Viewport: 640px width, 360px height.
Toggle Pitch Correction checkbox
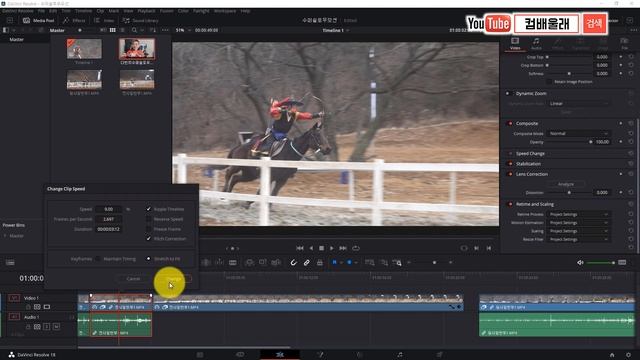(149, 239)
